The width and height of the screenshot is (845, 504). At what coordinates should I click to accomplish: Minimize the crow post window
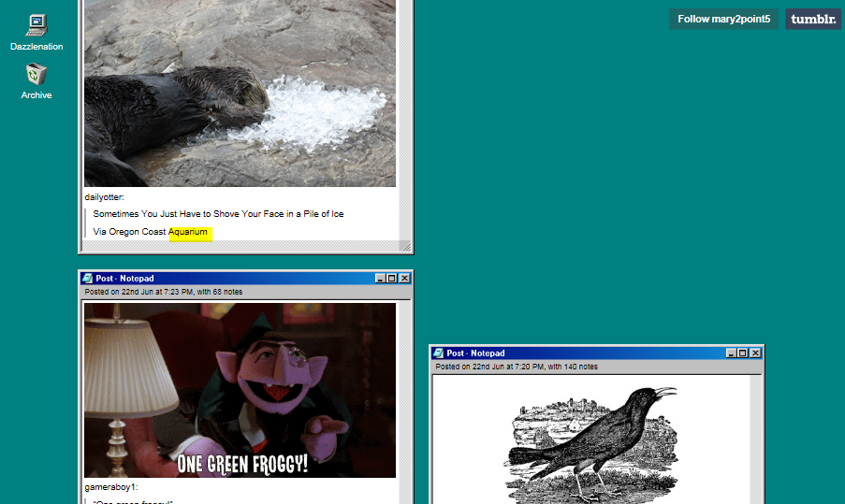click(x=731, y=353)
